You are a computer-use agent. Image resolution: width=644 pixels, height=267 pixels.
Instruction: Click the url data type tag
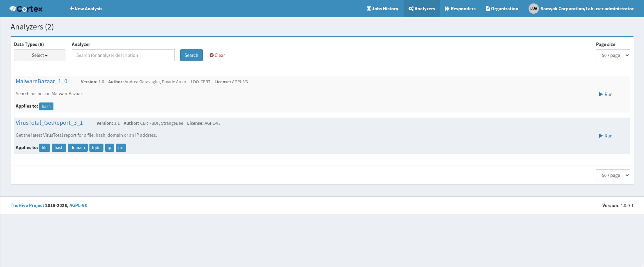[121, 148]
